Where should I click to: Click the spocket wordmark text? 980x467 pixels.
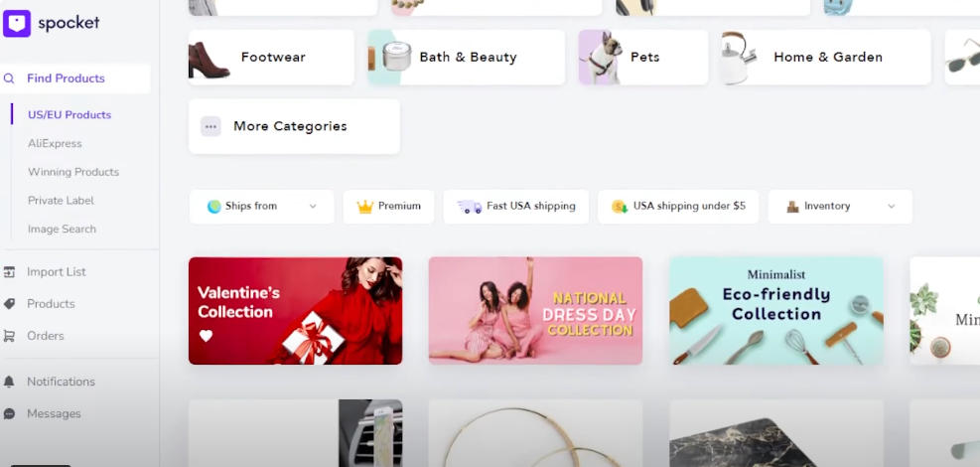69,24
